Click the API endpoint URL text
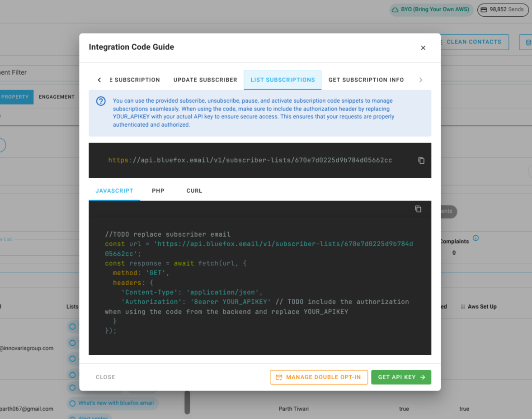Screen dimensions: 532x419 250,160
